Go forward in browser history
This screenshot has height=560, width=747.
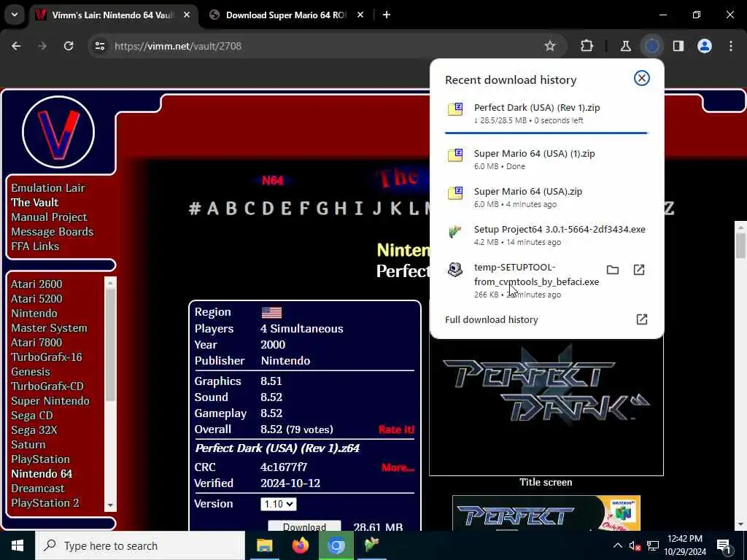click(42, 46)
